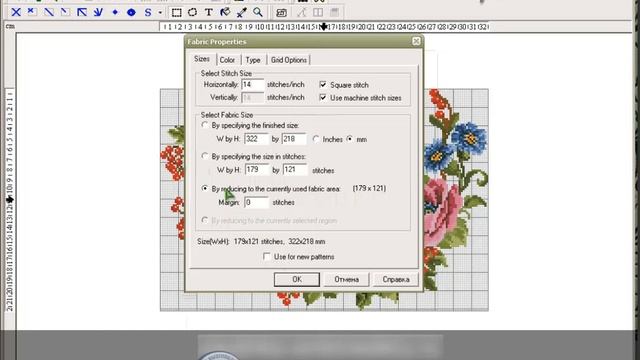The height and width of the screenshot is (360, 640).
Task: Click the cm unit label on ruler
Action: [x=10, y=27]
